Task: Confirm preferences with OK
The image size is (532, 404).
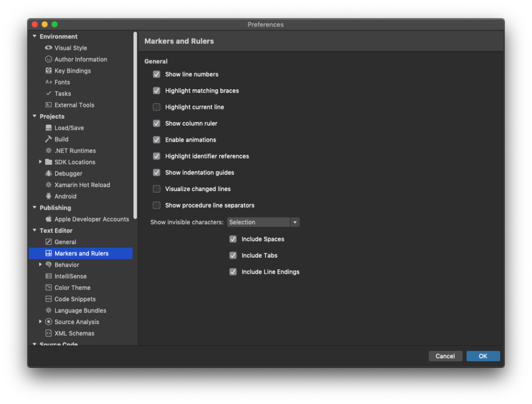Action: 483,356
